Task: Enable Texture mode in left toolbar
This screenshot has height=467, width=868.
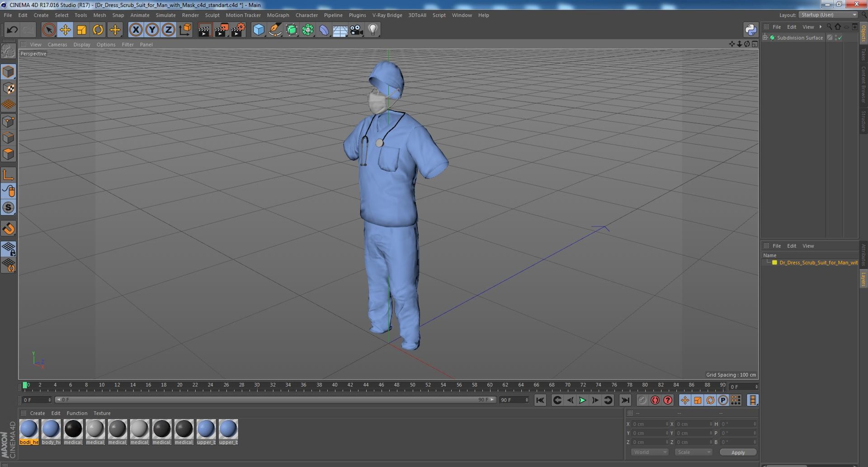Action: click(9, 88)
